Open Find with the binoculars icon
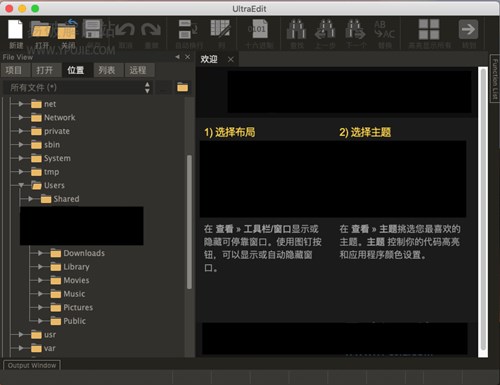 point(296,29)
